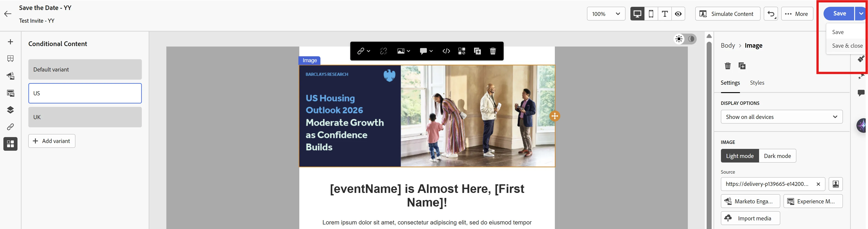
Task: Select Dark mode for the image
Action: click(777, 156)
